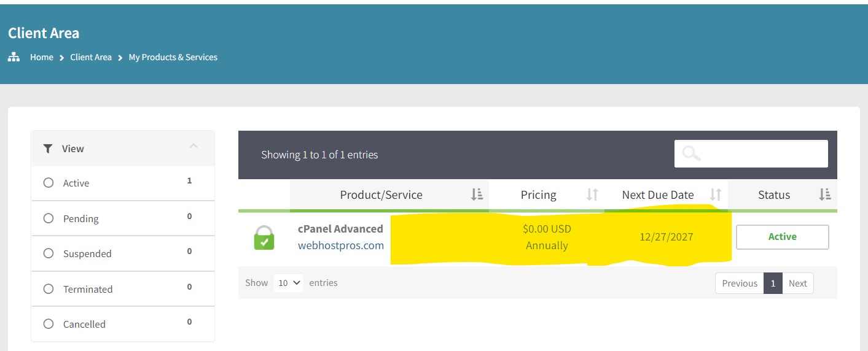The image size is (868, 351).
Task: Sort by Product/Service column sort icon
Action: point(477,195)
